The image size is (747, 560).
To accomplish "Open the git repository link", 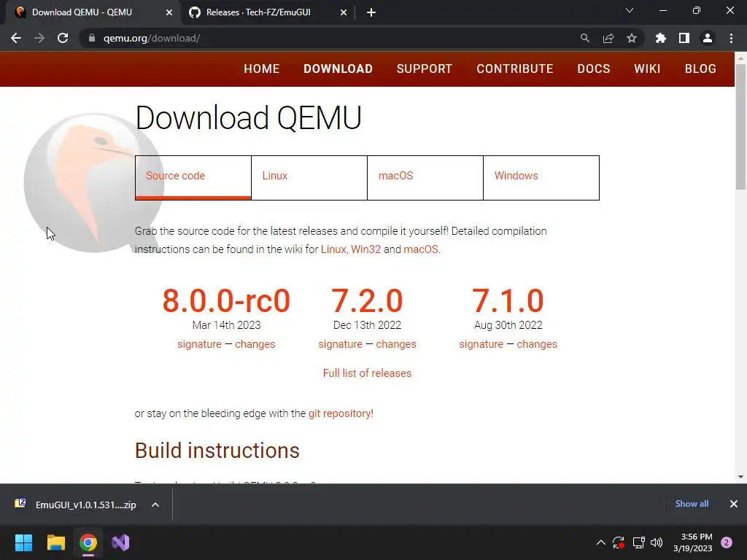I will coord(341,413).
